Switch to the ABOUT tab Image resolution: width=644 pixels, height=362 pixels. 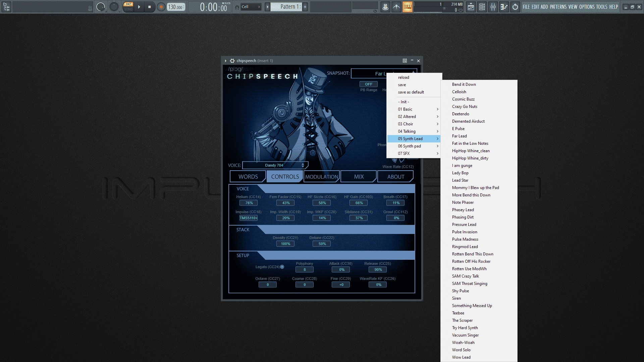pos(395,177)
